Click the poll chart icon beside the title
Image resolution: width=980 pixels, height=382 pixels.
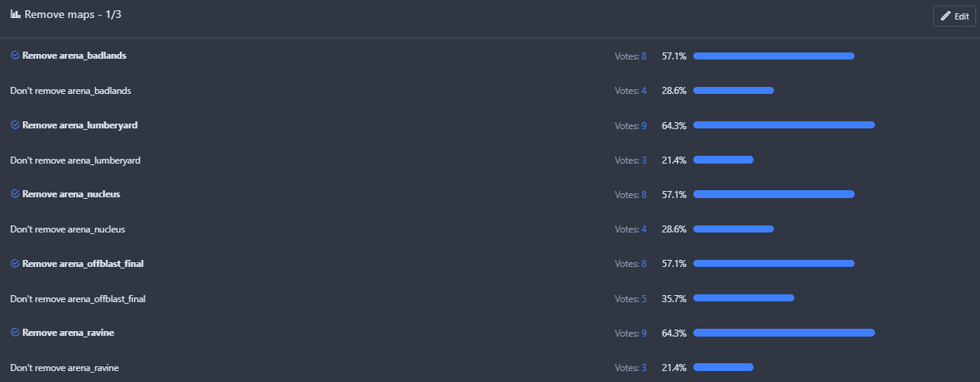click(15, 14)
